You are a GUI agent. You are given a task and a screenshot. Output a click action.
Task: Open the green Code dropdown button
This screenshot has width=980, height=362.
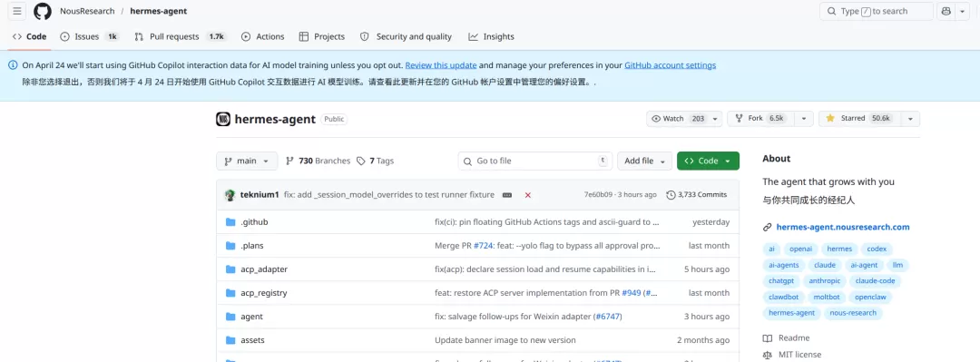[708, 161]
